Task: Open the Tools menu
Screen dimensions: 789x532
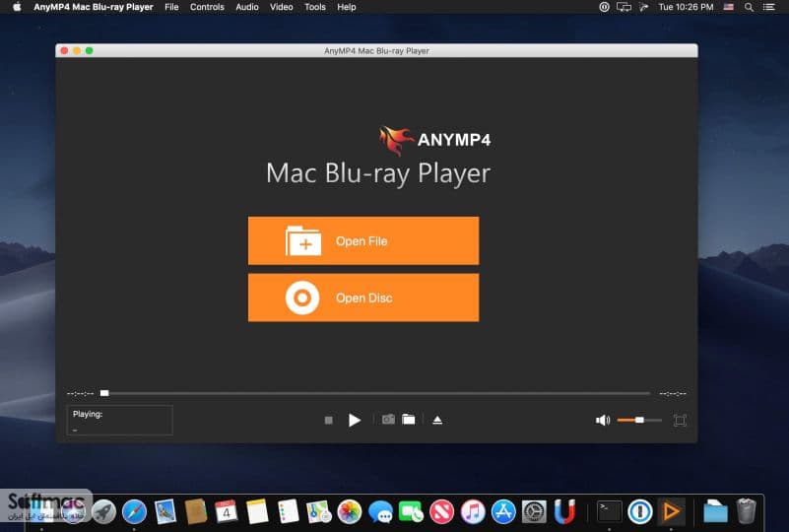Action: coord(315,7)
